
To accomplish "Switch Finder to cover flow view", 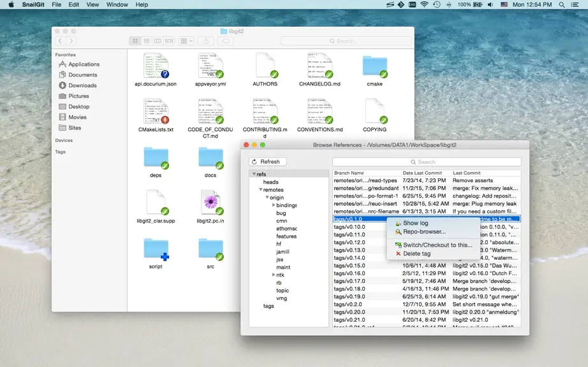I will [x=169, y=41].
